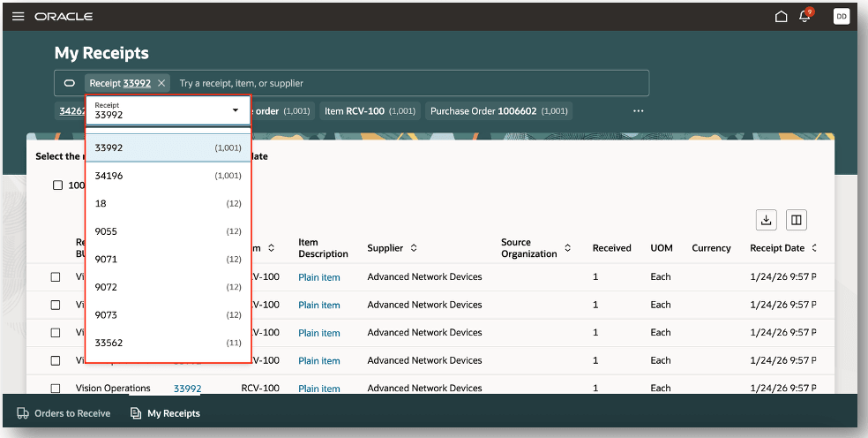Open the notifications bell
This screenshot has width=868, height=438.
804,17
